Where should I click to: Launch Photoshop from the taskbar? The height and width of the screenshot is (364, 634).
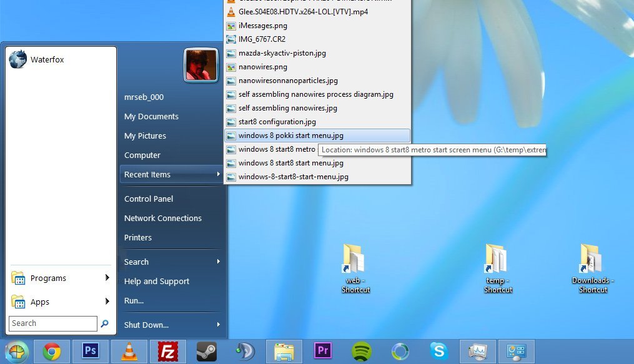click(x=90, y=352)
